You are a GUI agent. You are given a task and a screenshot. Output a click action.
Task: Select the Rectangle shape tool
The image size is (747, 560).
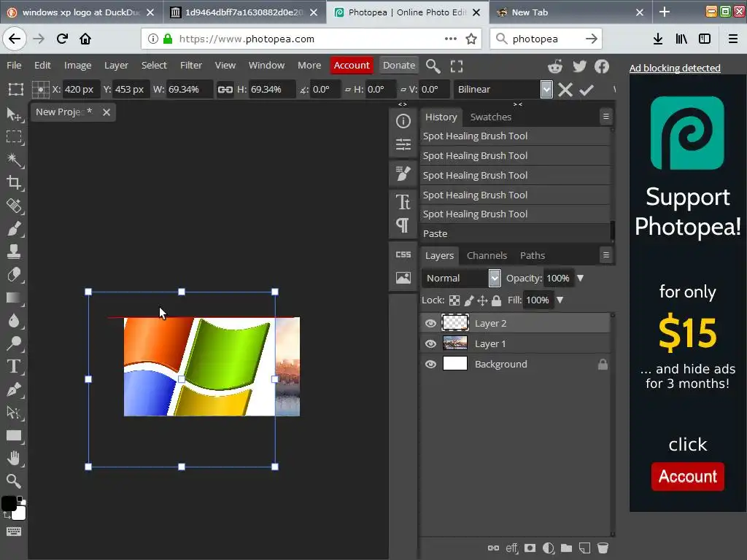14,435
